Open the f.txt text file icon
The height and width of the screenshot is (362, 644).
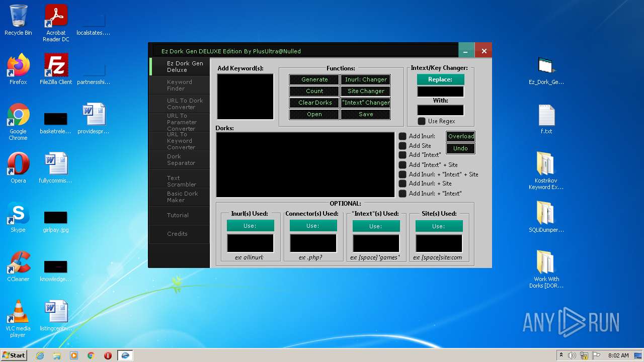tap(546, 119)
